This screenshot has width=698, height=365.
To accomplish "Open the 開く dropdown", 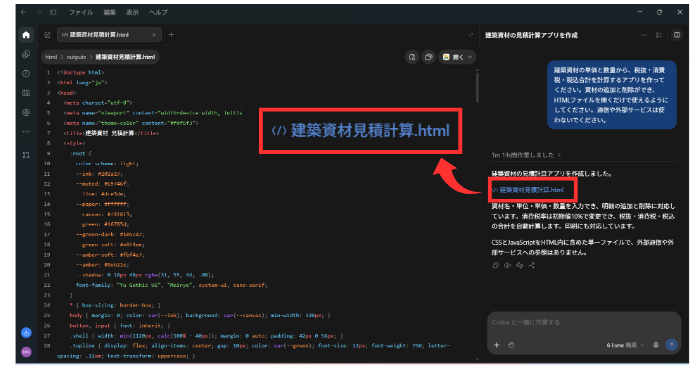I will [457, 57].
